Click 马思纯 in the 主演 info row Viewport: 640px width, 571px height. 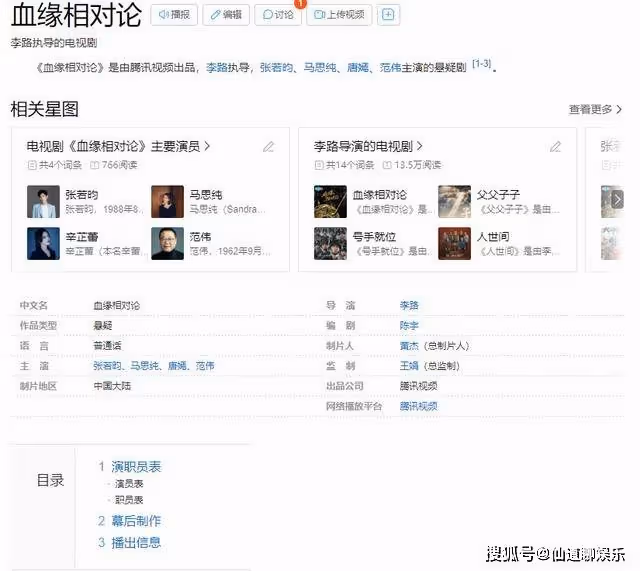point(144,366)
